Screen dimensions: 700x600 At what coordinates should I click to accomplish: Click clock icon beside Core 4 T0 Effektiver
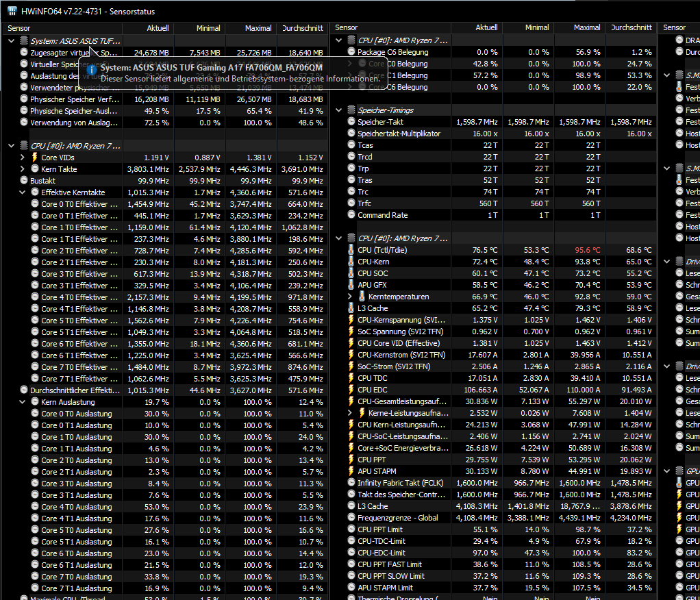pos(35,297)
